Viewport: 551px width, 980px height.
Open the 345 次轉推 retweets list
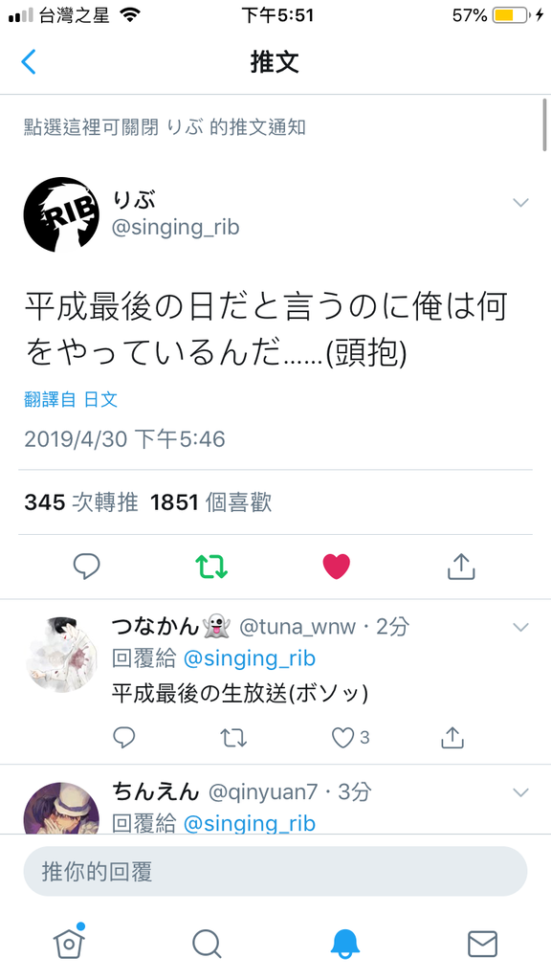(81, 501)
